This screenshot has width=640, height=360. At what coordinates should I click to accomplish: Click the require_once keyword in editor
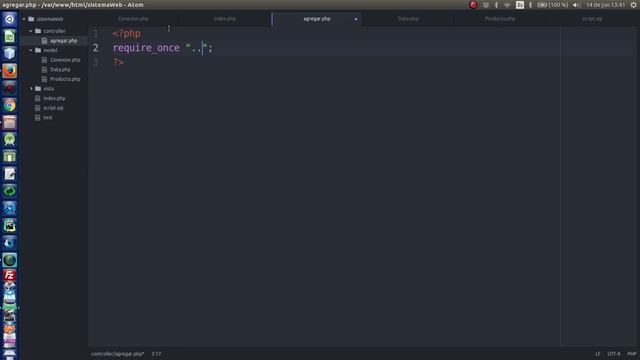point(146,48)
